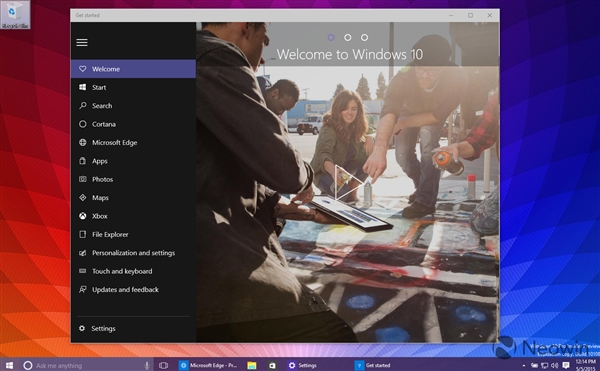Viewport: 600px width, 371px height.
Task: Click the Windows Start button on taskbar
Action: click(x=9, y=365)
